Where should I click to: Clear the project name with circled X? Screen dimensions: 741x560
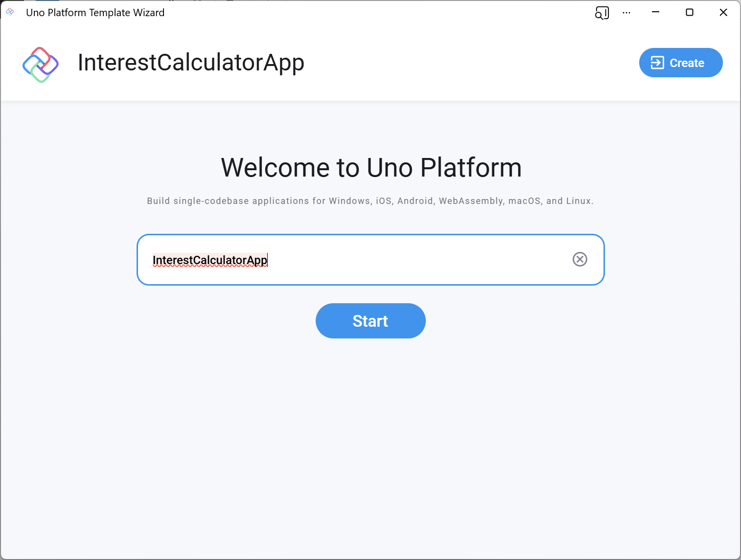[579, 259]
